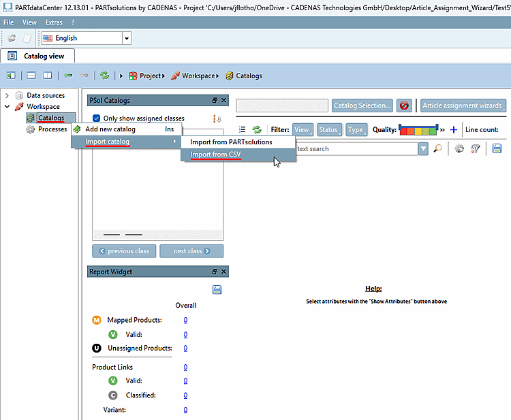This screenshot has width=511, height=420.
Task: Go forward with the right arrow icon
Action: pyautogui.click(x=84, y=76)
